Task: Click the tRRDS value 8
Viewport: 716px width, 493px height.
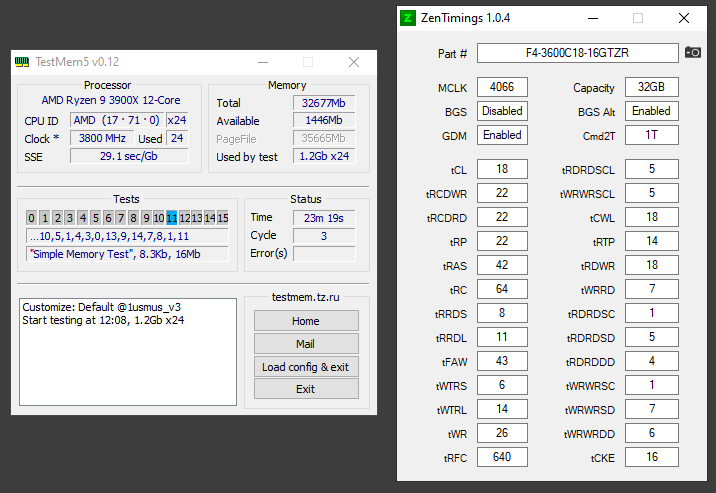Action: [x=502, y=313]
